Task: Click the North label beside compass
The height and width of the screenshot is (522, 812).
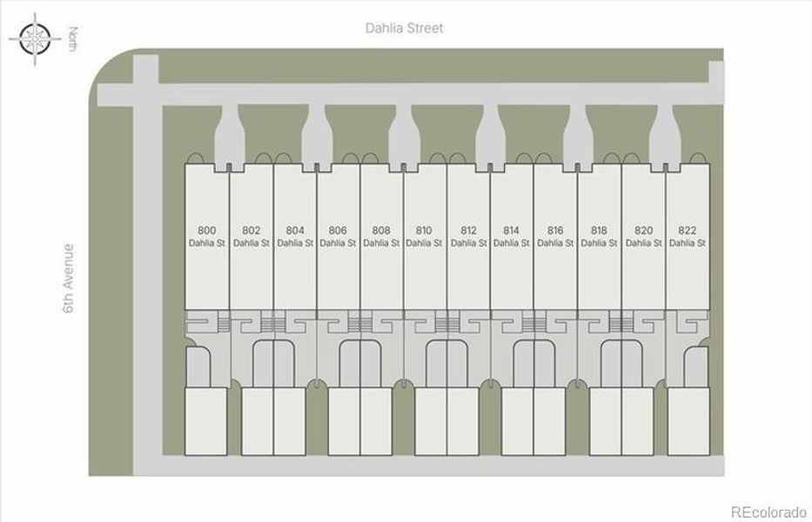Action: [73, 39]
